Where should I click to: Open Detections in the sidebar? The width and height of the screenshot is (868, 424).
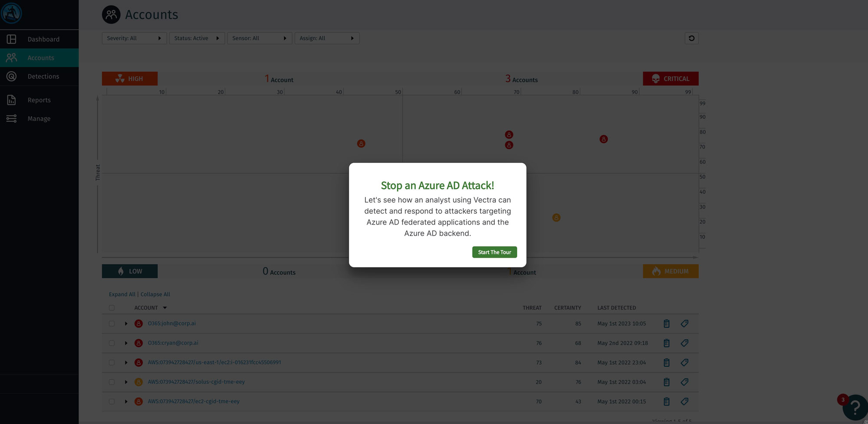point(39,77)
